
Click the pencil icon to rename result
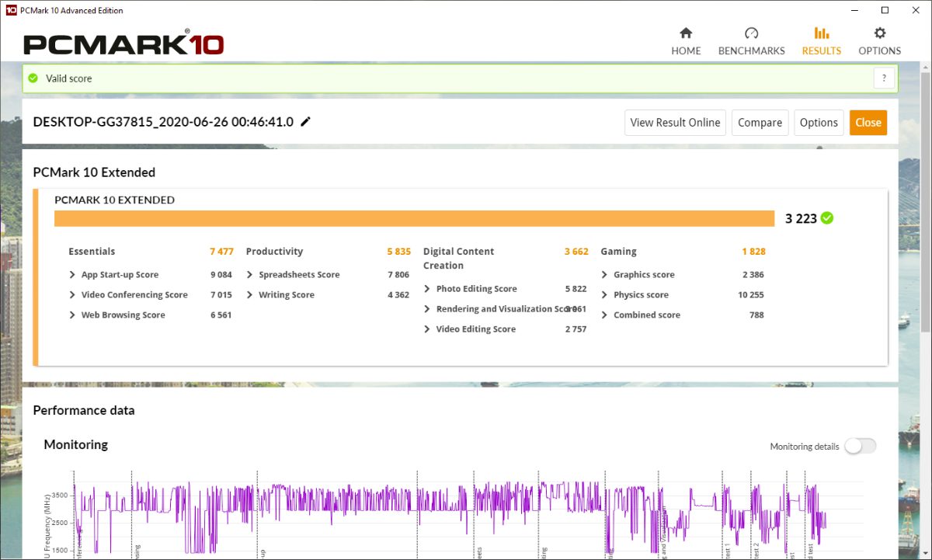306,122
